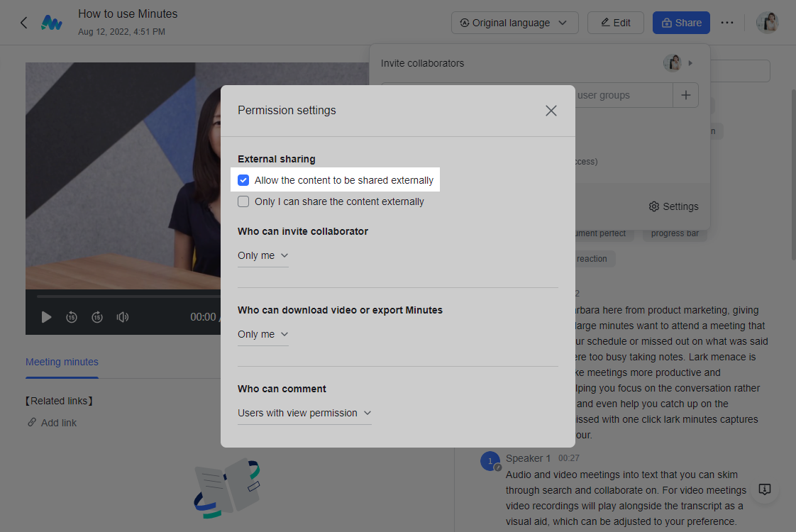Click the blue Share button
Image resolution: width=796 pixels, height=532 pixels.
681,23
